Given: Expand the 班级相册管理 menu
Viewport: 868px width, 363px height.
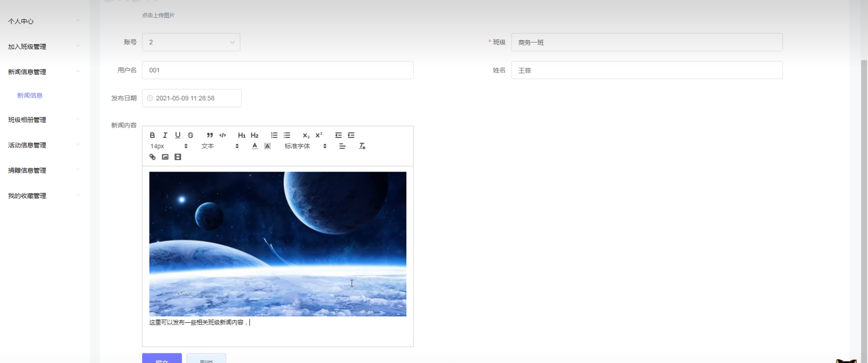Looking at the screenshot, I should point(44,120).
